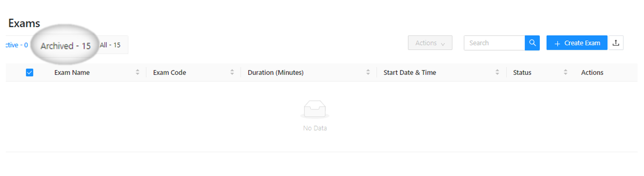The width and height of the screenshot is (644, 176).
Task: Click the Exam Name column header
Action: [x=72, y=72]
